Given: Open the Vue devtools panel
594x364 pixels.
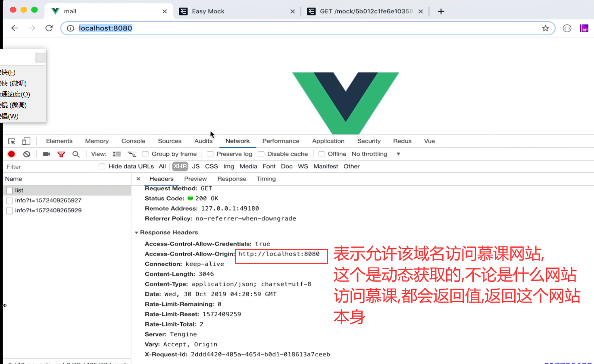Looking at the screenshot, I should click(x=429, y=141).
